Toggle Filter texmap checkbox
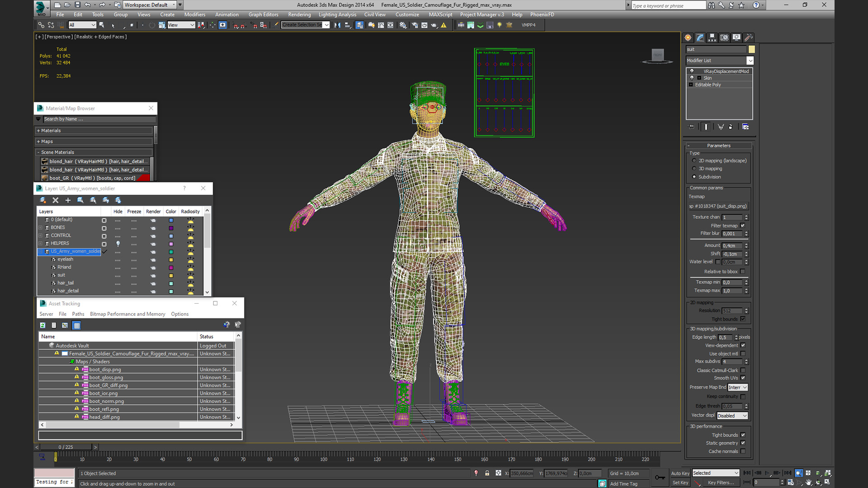This screenshot has width=868, height=488. (x=742, y=225)
